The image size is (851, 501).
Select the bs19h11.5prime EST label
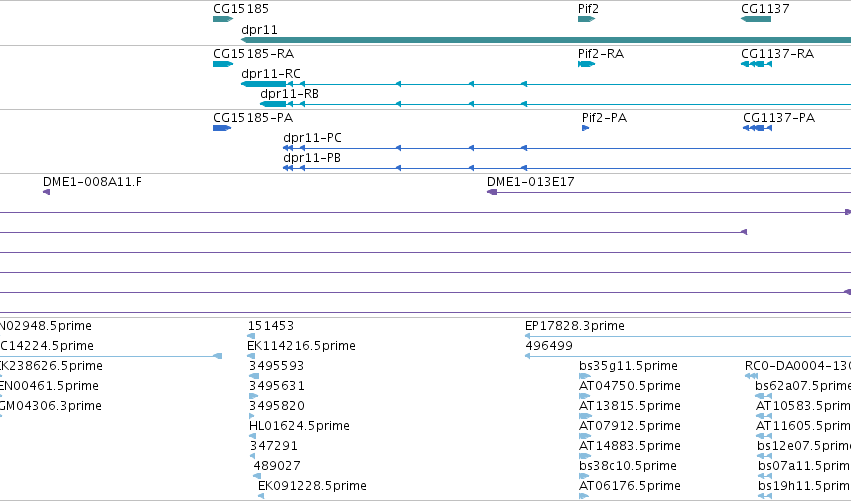[804, 486]
